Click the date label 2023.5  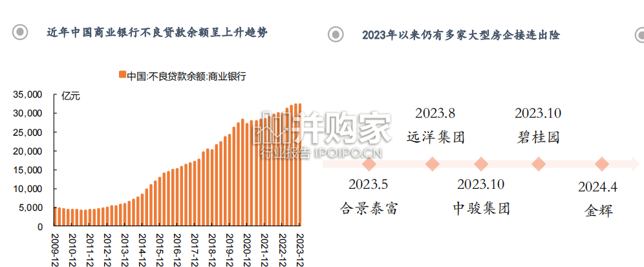369,184
